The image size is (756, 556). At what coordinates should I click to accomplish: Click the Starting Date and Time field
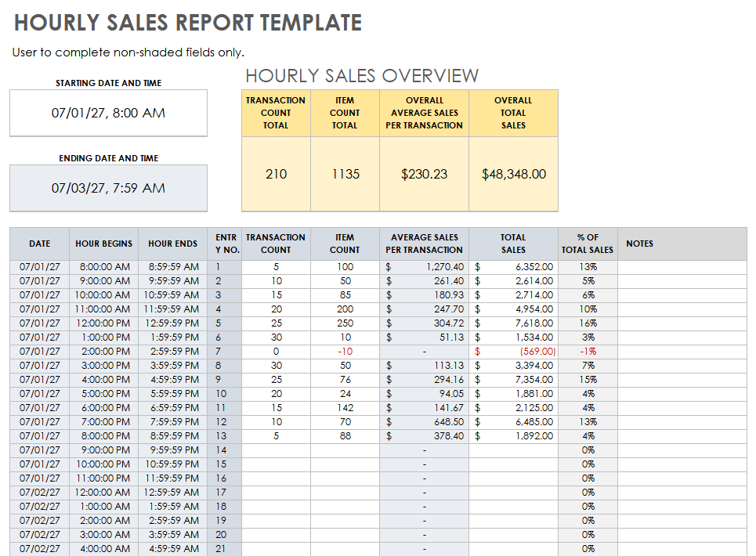[107, 113]
